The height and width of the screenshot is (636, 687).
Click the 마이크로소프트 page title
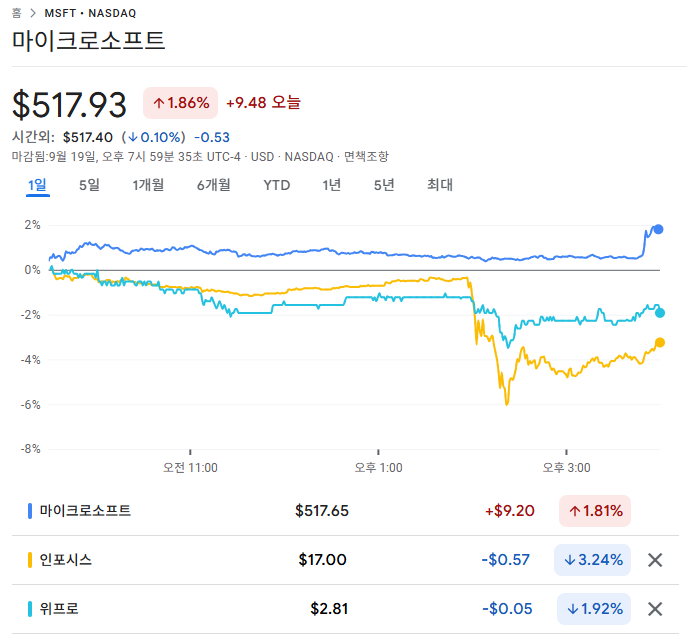pyautogui.click(x=89, y=40)
